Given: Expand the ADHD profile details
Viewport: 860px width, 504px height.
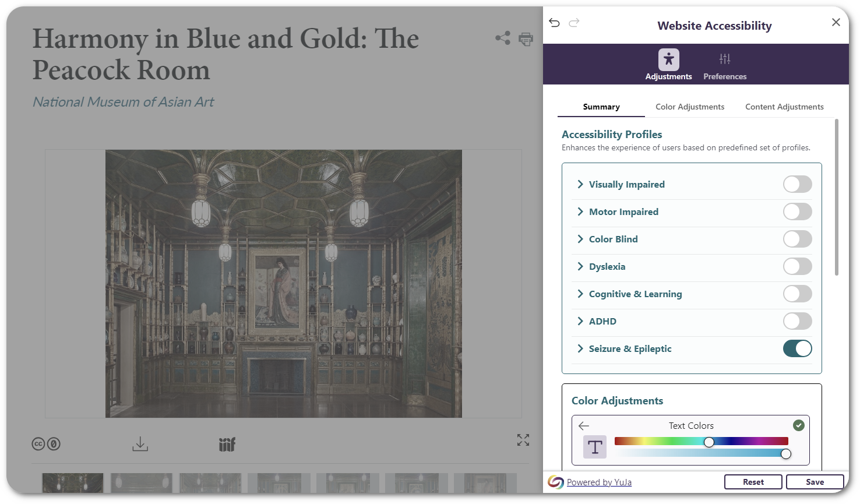Looking at the screenshot, I should [x=580, y=322].
